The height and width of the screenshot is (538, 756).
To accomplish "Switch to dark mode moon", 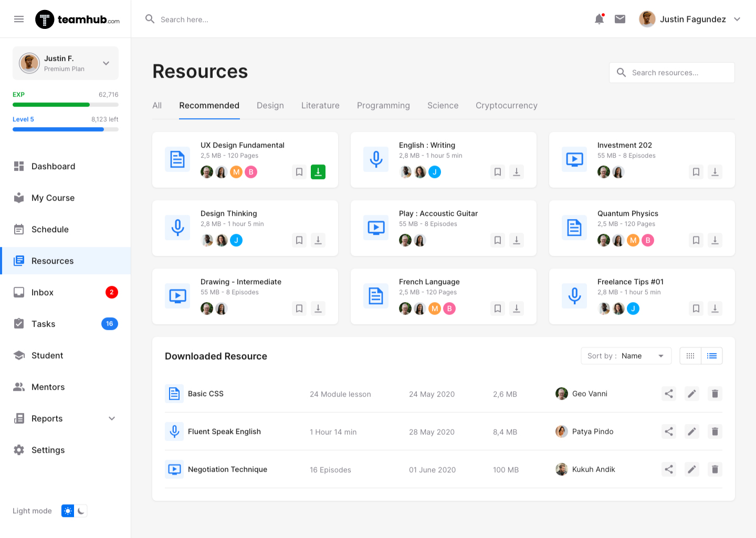I will [x=81, y=511].
